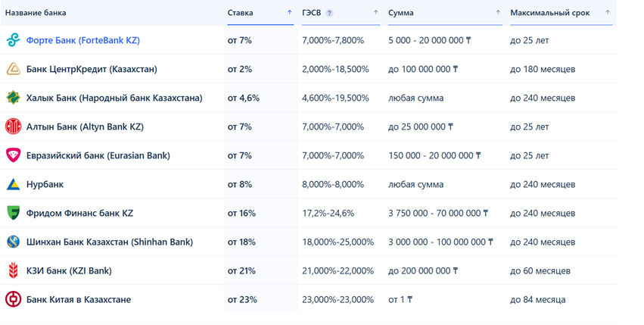Click rate 'от 8%' for Нурбанк
Screen dimensions: 644x325
click(x=240, y=184)
